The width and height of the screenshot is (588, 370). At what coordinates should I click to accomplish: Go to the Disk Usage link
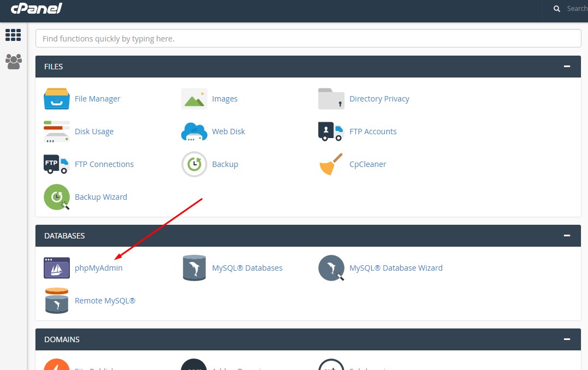(x=94, y=132)
